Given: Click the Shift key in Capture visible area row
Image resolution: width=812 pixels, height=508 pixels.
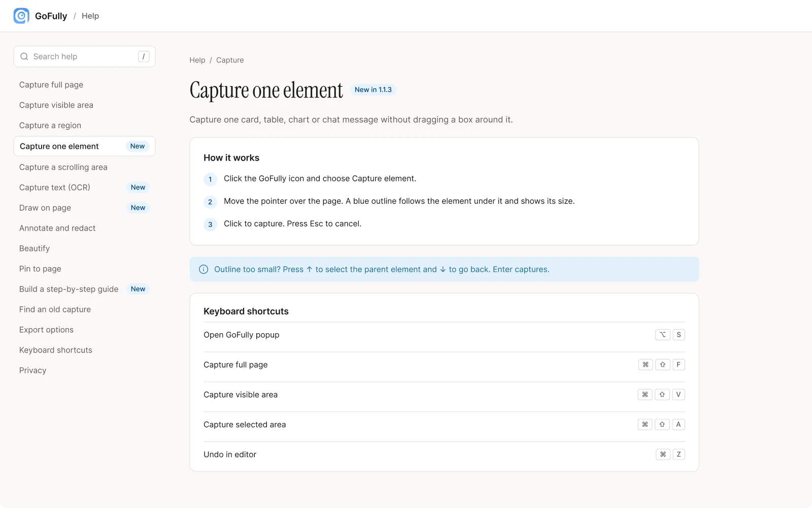Looking at the screenshot, I should click(x=662, y=395).
